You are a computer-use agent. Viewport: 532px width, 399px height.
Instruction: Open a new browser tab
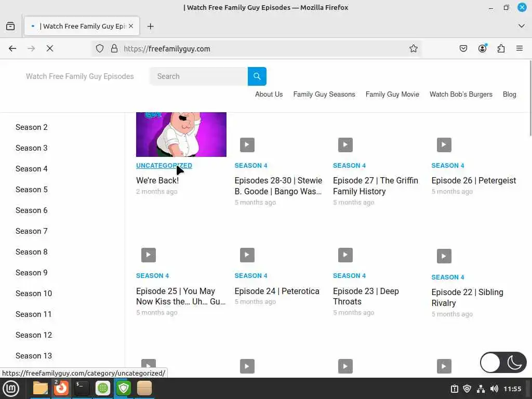150,26
